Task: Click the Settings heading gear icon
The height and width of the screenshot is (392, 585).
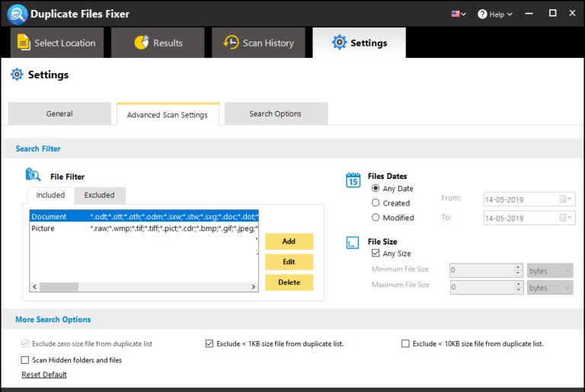Action: click(17, 75)
